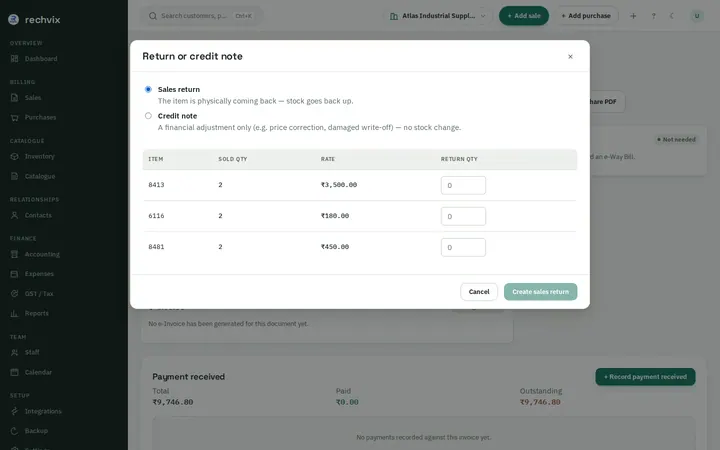Open Dashboard icon in sidebar
The image size is (720, 450).
pos(15,59)
